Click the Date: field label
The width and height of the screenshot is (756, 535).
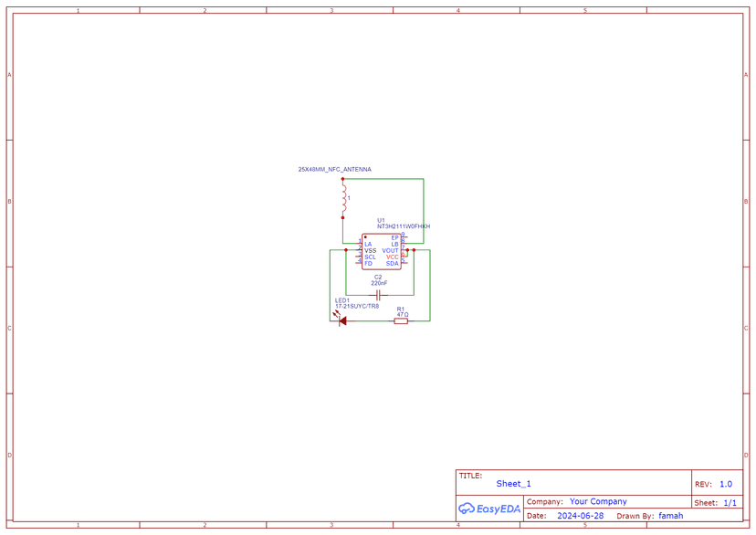coord(537,516)
